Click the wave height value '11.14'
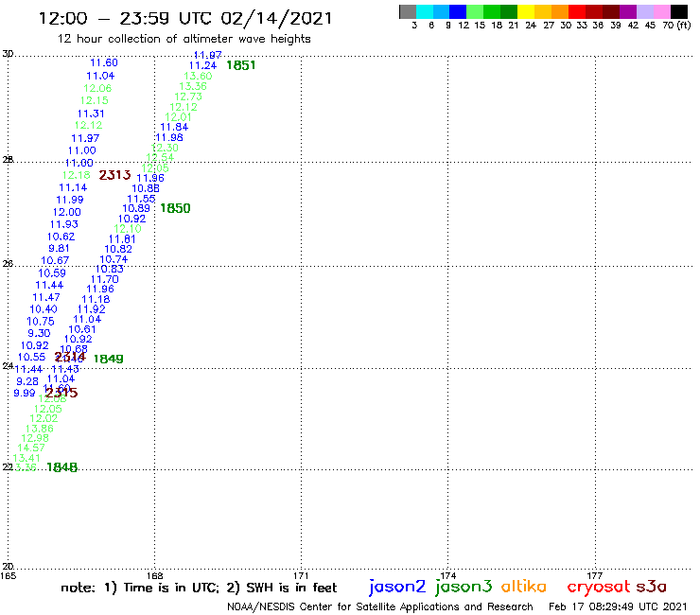The width and height of the screenshot is (700, 615). coord(73,187)
